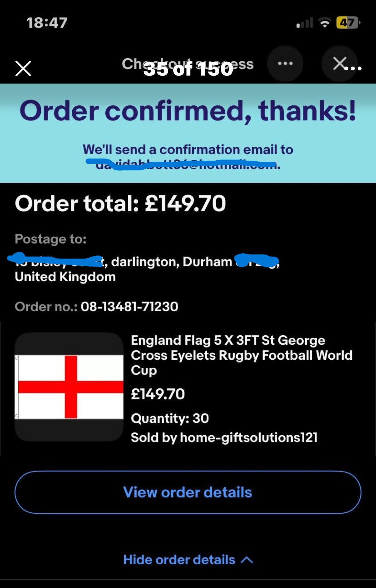Viewport: 376px width, 588px height.
Task: Tap the circular X close button
Action: (339, 64)
